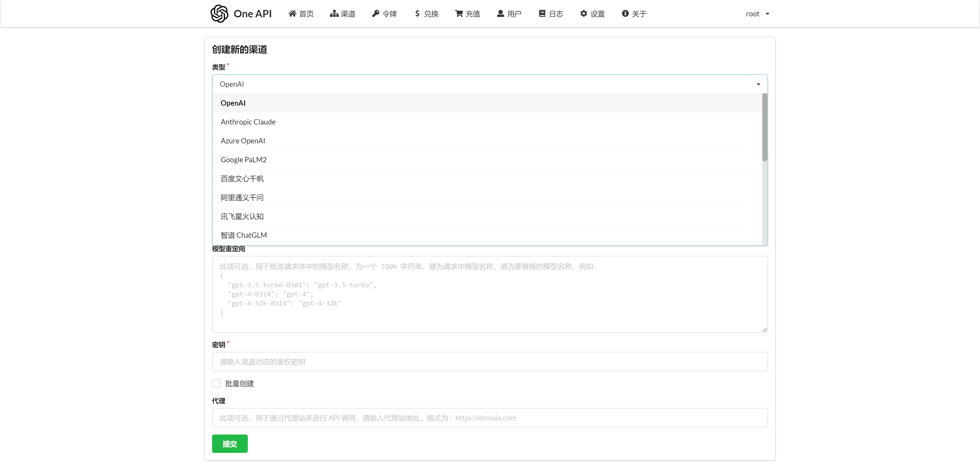Image resolution: width=980 pixels, height=471 pixels.
Task: Collapse the 类型 dropdown arrow
Action: pyautogui.click(x=758, y=84)
